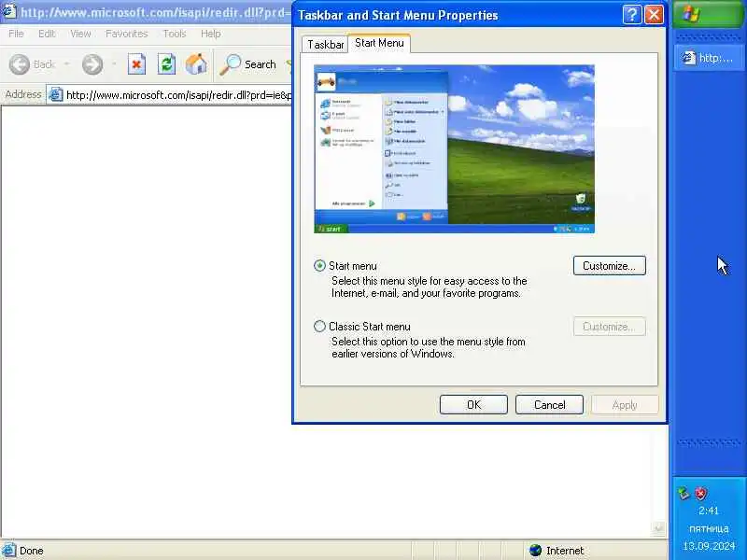The width and height of the screenshot is (747, 560).
Task: Click the 2:41 clock in the tray
Action: [x=709, y=511]
